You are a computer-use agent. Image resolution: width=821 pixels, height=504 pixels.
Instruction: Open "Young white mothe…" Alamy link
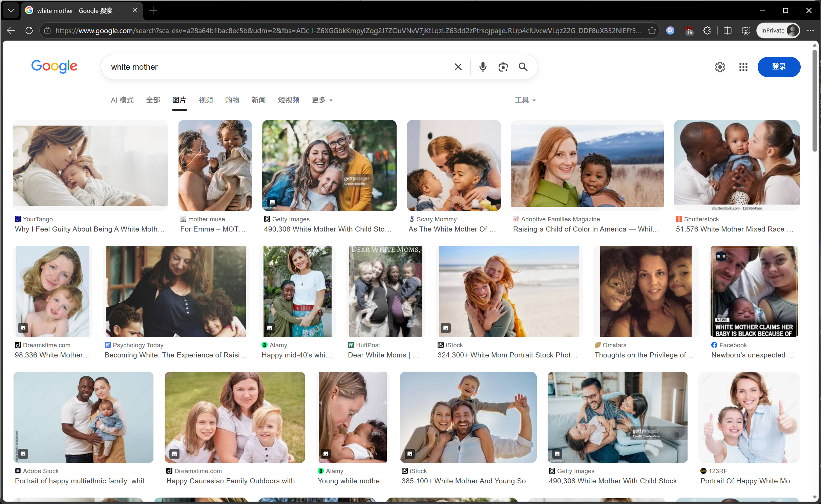[352, 481]
